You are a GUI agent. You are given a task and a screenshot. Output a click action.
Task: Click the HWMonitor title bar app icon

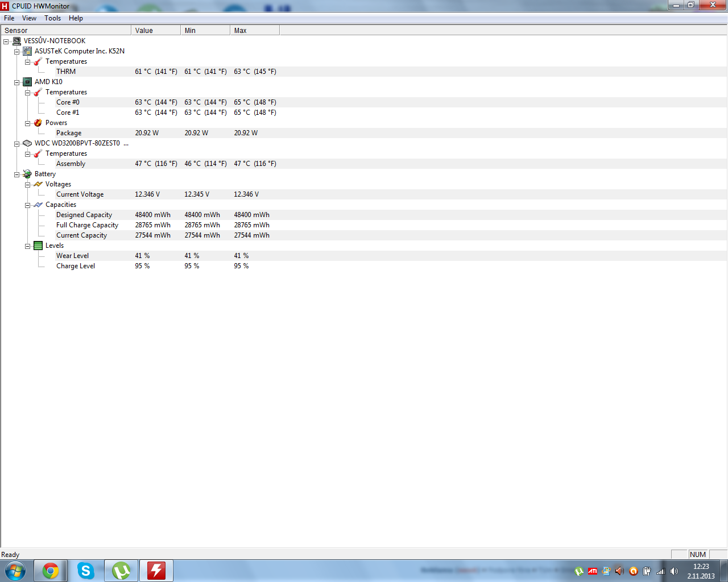pyautogui.click(x=5, y=6)
